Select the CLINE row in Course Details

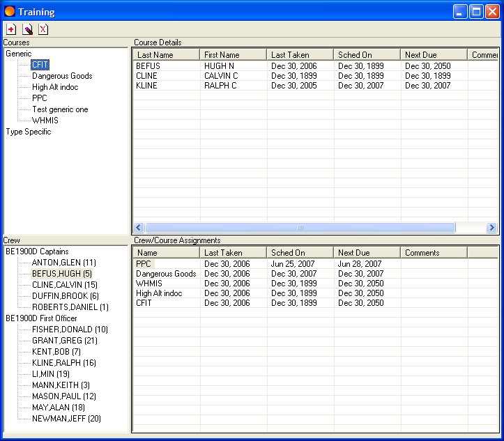coord(315,76)
